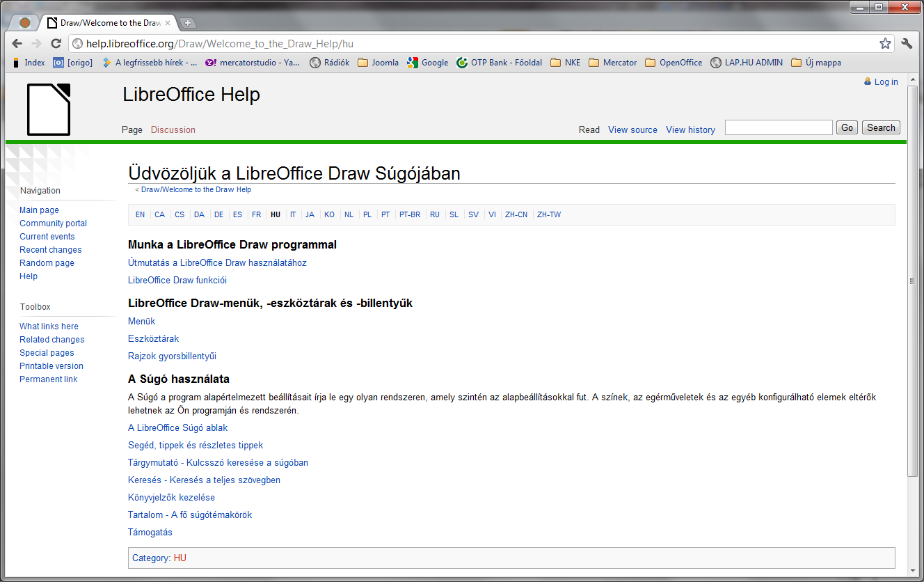Click the vertical page scrollbar
The width and height of the screenshot is (924, 582).
pyautogui.click(x=914, y=281)
